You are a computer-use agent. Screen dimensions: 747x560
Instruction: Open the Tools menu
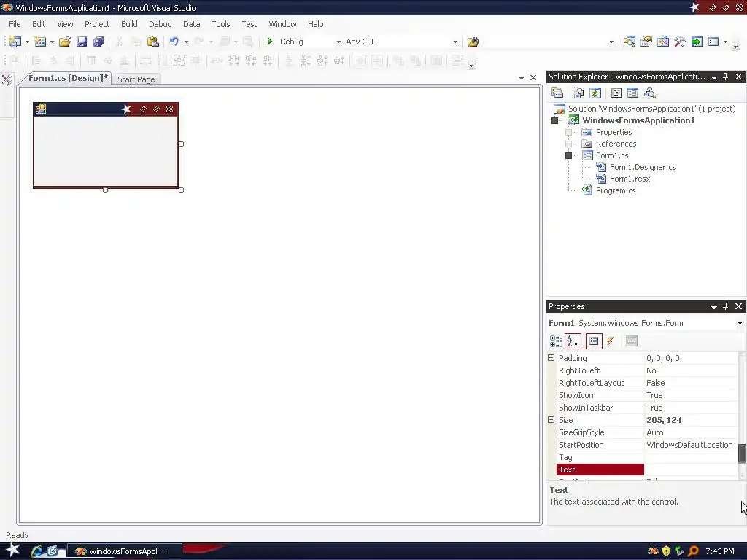[220, 24]
